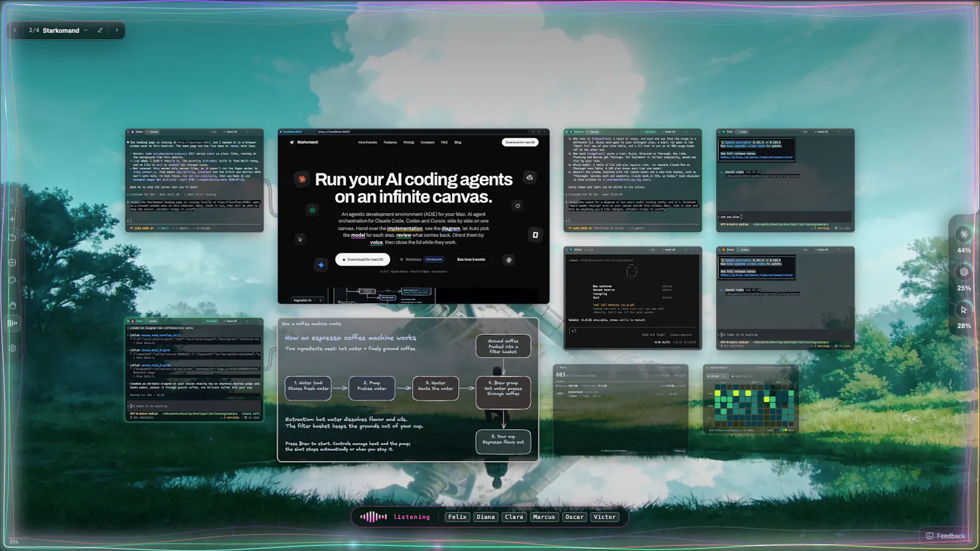This screenshot has width=980, height=551.
Task: Click the Hand off button in Oscar's terminal
Action: [x=823, y=250]
